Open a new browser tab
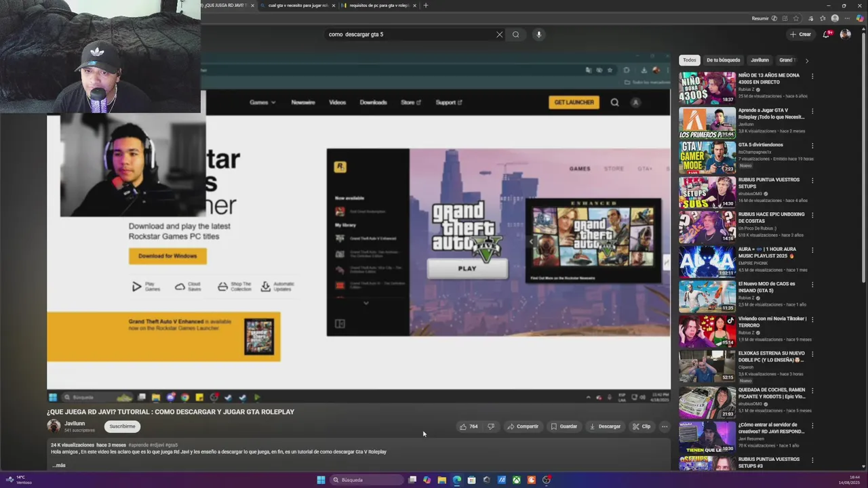Viewport: 868px width, 488px height. coord(425,5)
